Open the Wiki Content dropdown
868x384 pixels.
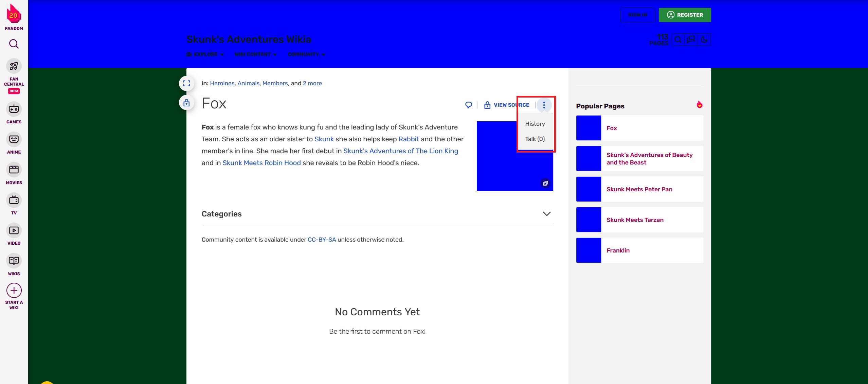pos(255,54)
